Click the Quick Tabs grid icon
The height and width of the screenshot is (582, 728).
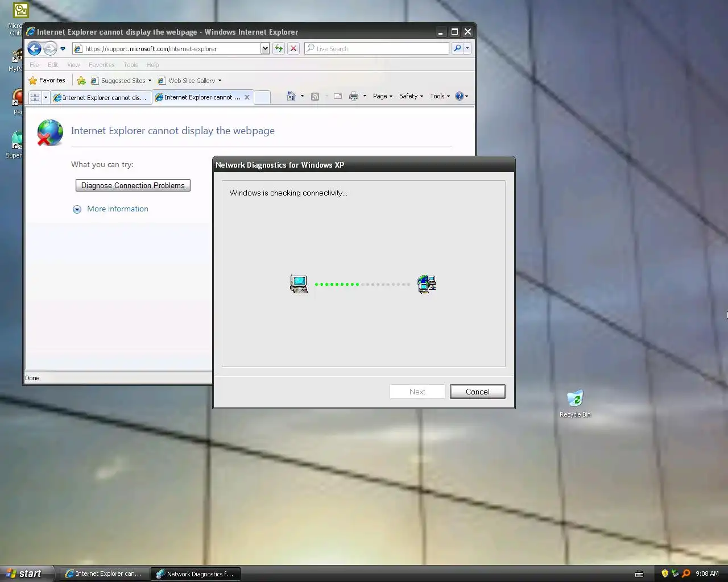tap(35, 97)
